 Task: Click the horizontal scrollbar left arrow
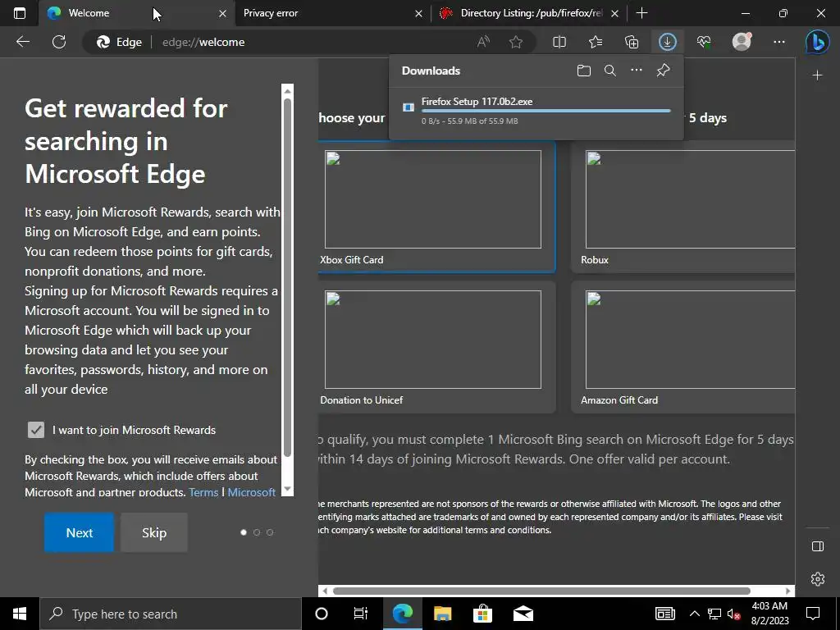[x=325, y=591]
